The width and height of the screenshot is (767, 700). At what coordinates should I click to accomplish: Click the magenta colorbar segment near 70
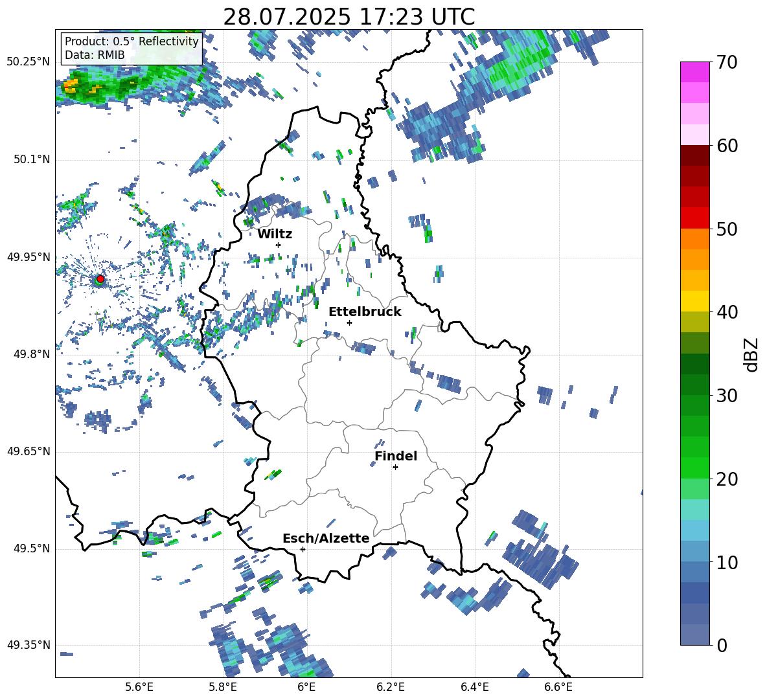click(694, 73)
